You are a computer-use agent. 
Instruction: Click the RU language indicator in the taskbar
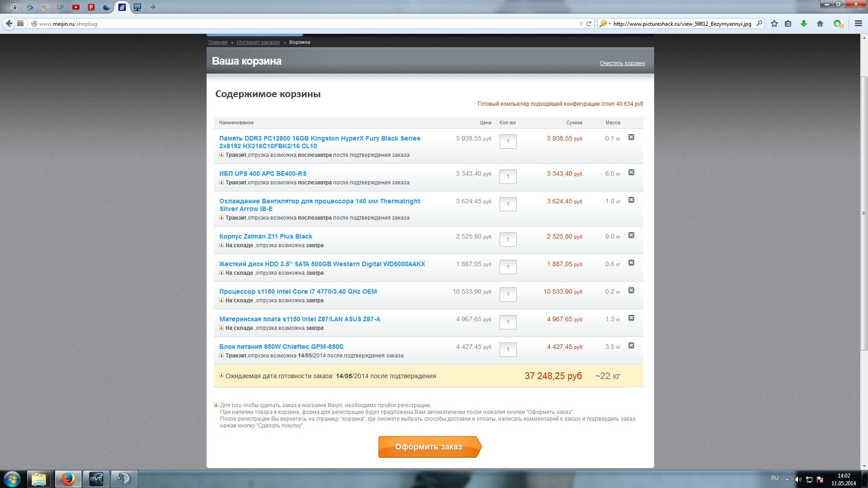775,478
